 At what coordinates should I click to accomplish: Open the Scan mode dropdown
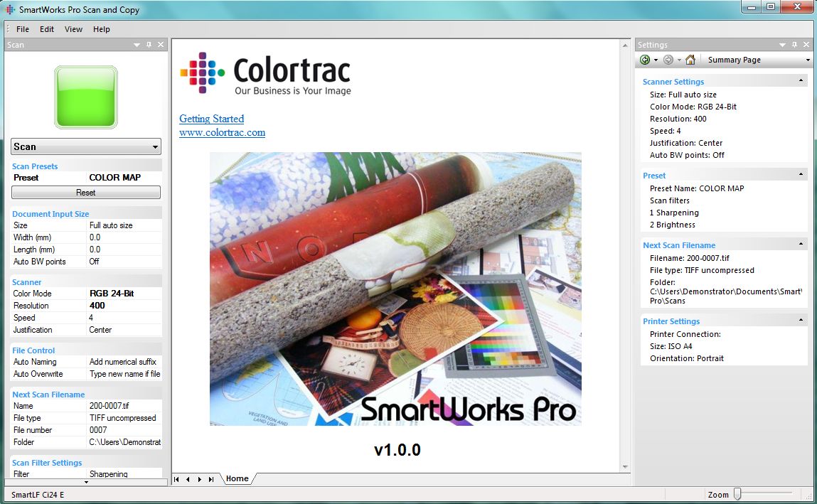(155, 147)
